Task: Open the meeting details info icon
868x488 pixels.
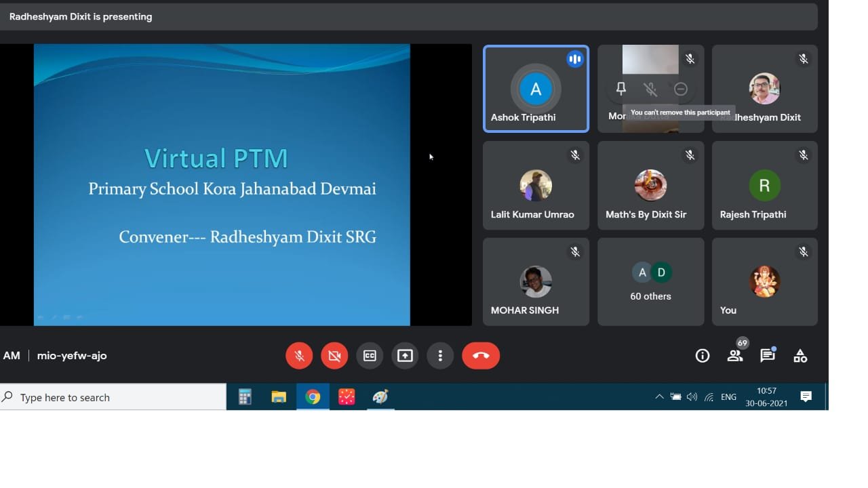Action: 703,356
